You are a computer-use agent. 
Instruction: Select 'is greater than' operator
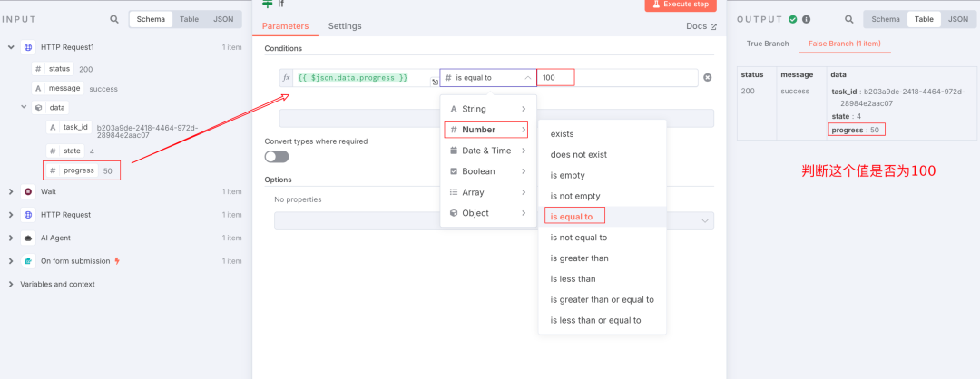[x=603, y=258]
